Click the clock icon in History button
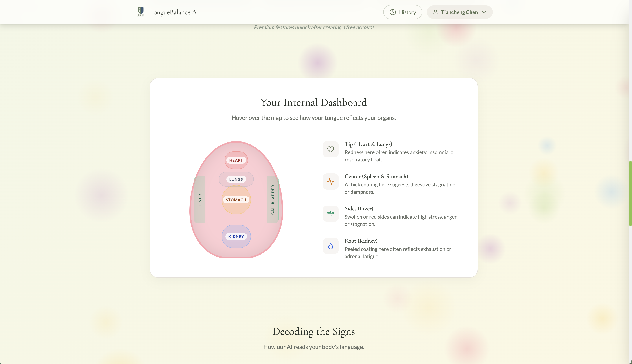632x364 pixels. [392, 12]
